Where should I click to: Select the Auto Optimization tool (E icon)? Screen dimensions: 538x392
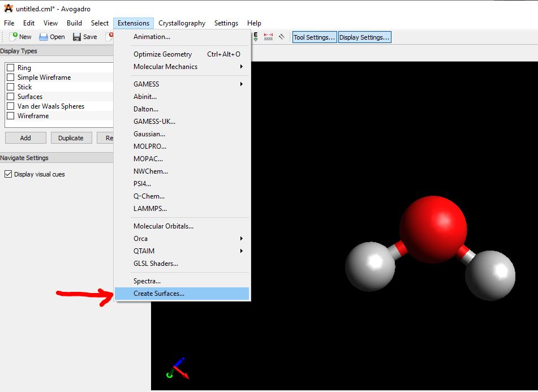click(256, 37)
